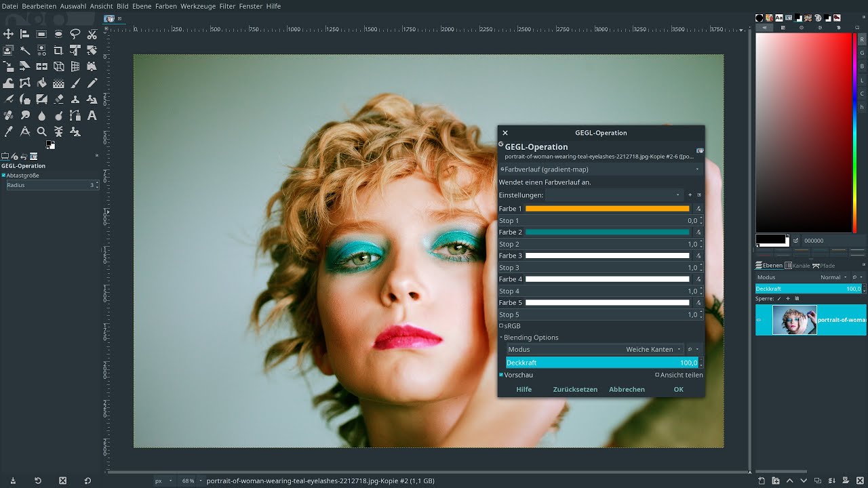Save preset with the plus button next to Einstellungen
Screen dimensions: 868x488
pos(690,195)
